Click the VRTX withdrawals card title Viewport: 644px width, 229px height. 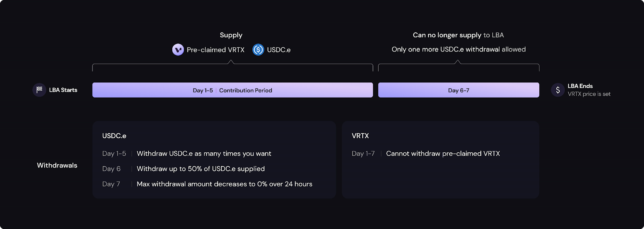tap(360, 136)
